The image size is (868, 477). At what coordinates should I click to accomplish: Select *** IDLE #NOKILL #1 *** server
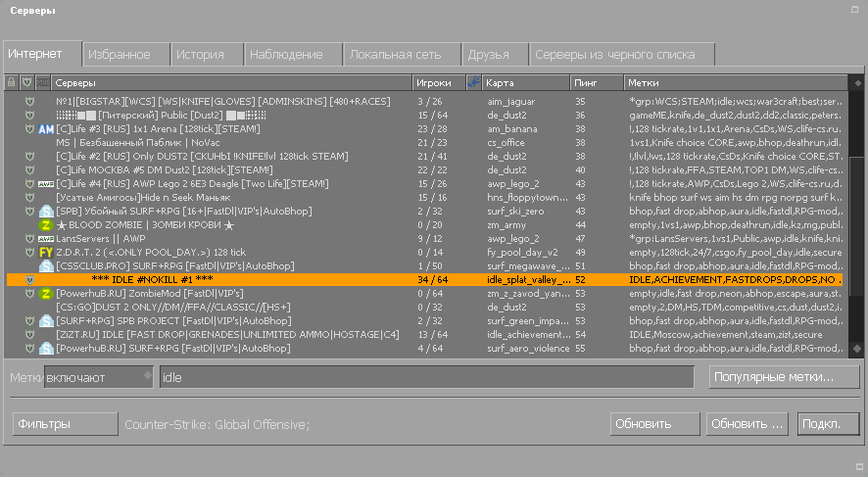[426, 280]
